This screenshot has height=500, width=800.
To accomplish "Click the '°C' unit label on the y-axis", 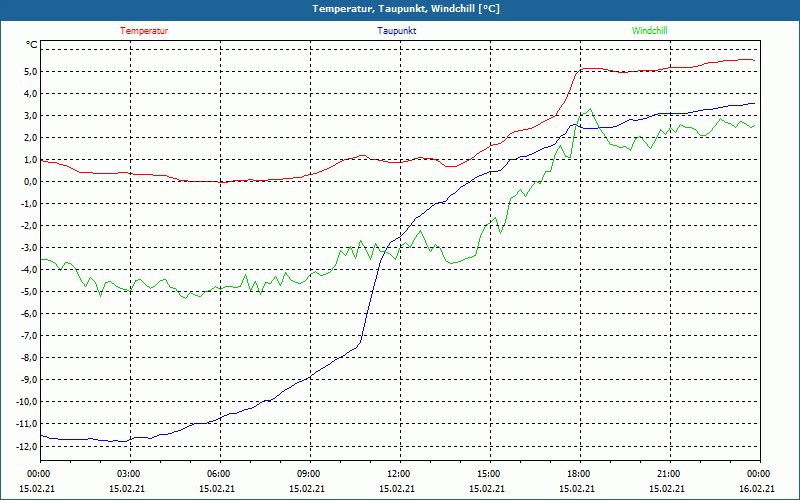I will click(x=31, y=45).
